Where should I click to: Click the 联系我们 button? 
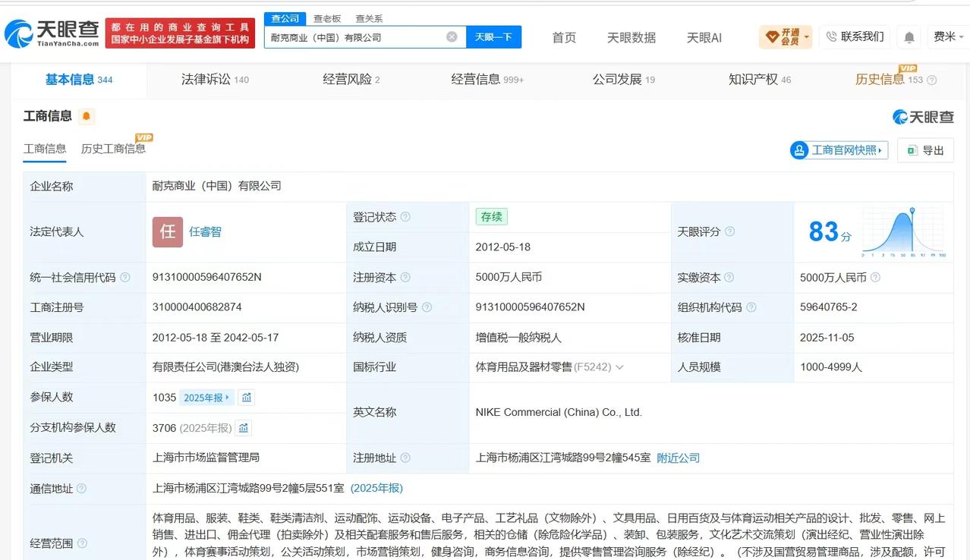pyautogui.click(x=855, y=36)
